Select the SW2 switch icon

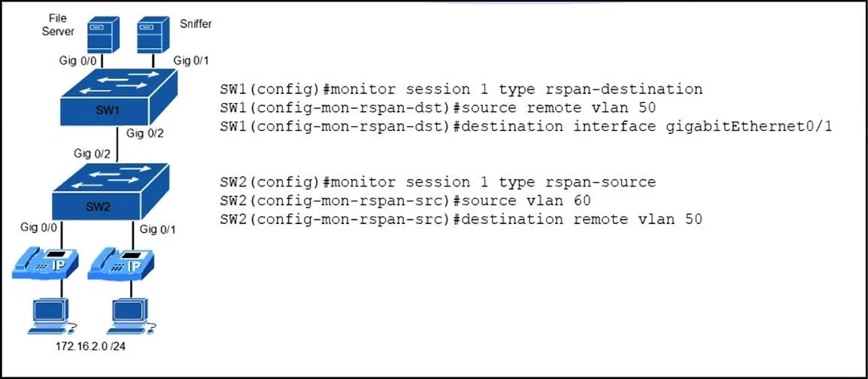click(x=111, y=193)
